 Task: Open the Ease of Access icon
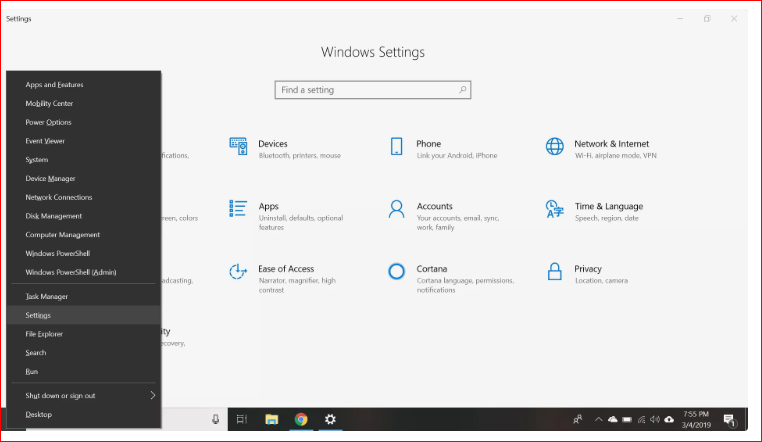click(238, 272)
